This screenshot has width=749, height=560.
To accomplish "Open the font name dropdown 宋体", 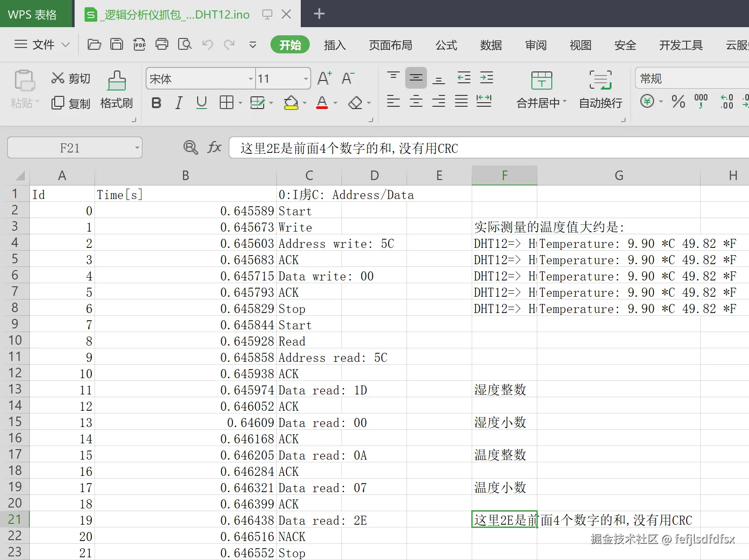I will [251, 79].
